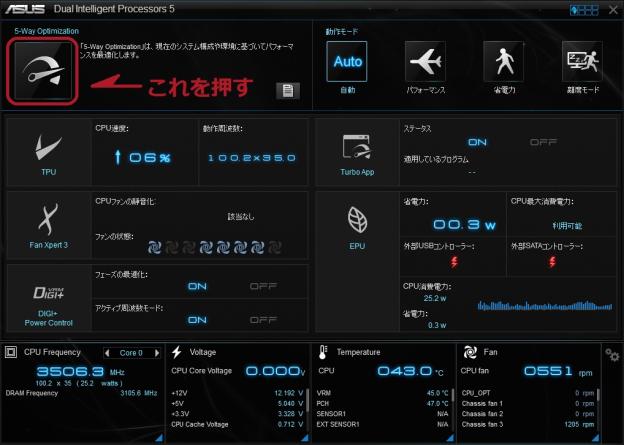The height and width of the screenshot is (445, 624).
Task: Click the external USB controller lightning icon
Action: (x=454, y=262)
